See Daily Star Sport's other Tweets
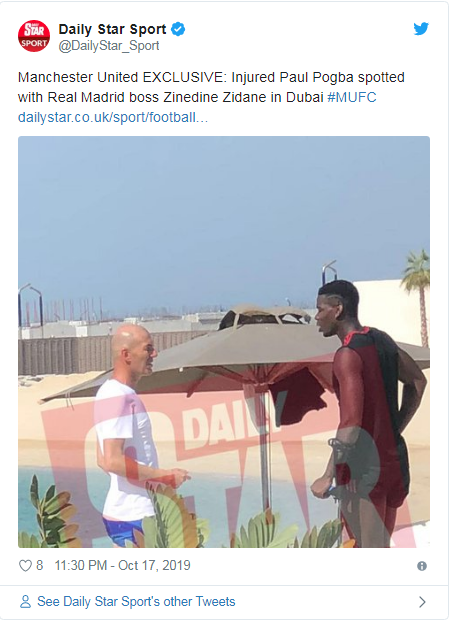 pyautogui.click(x=136, y=602)
